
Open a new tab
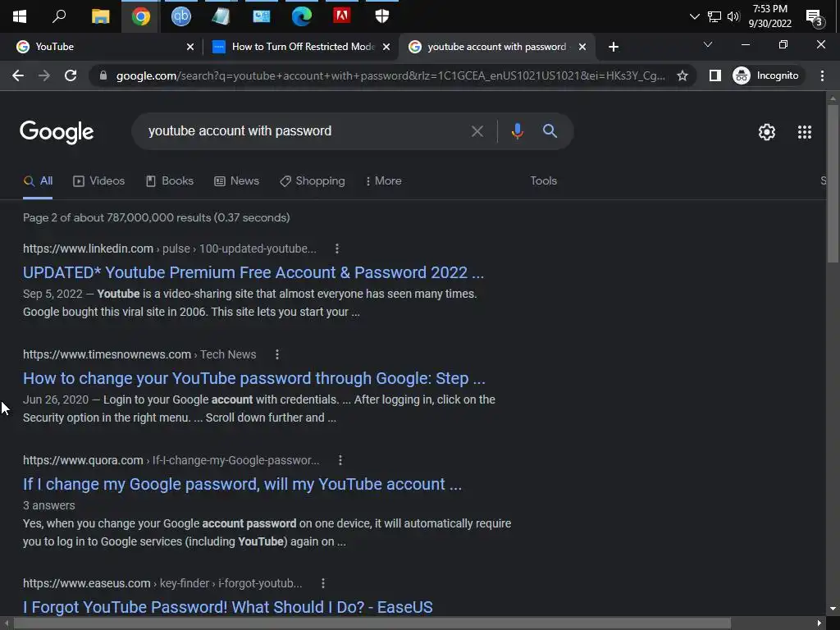614,47
